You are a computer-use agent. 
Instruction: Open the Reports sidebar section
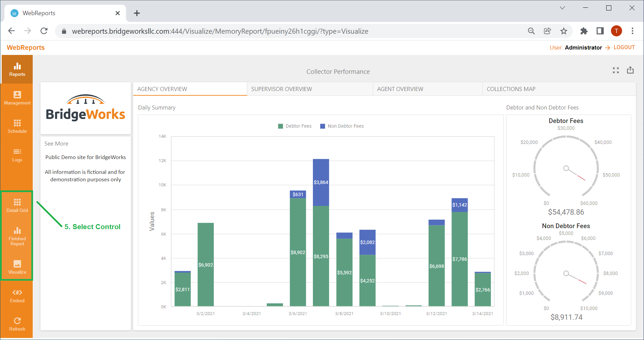[17, 69]
